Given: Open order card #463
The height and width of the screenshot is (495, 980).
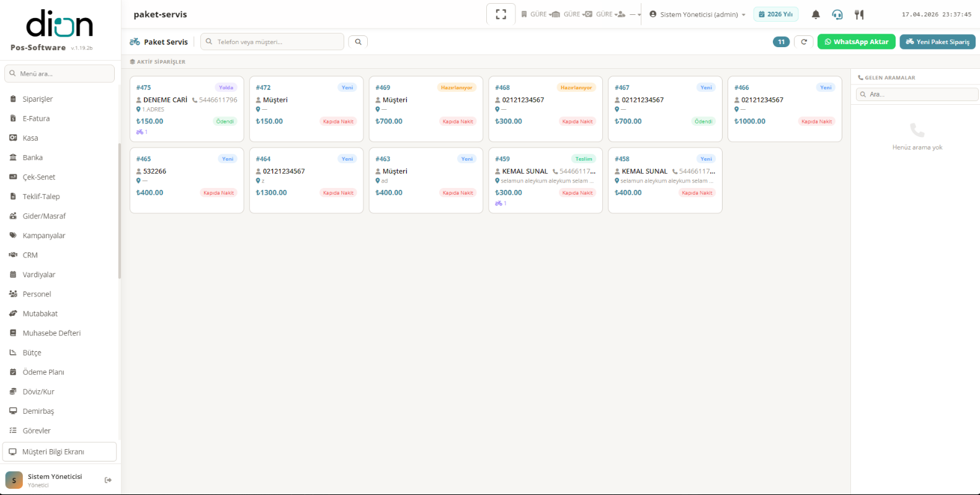Looking at the screenshot, I should point(426,180).
